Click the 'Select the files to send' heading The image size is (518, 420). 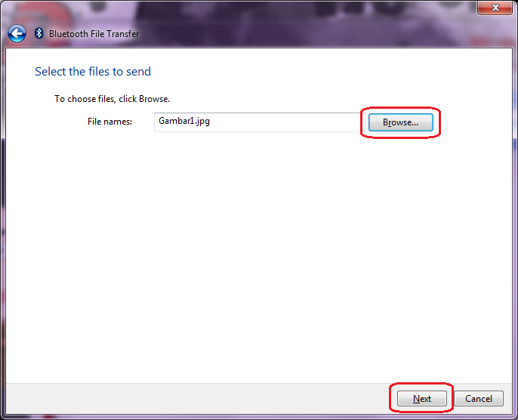tap(93, 71)
